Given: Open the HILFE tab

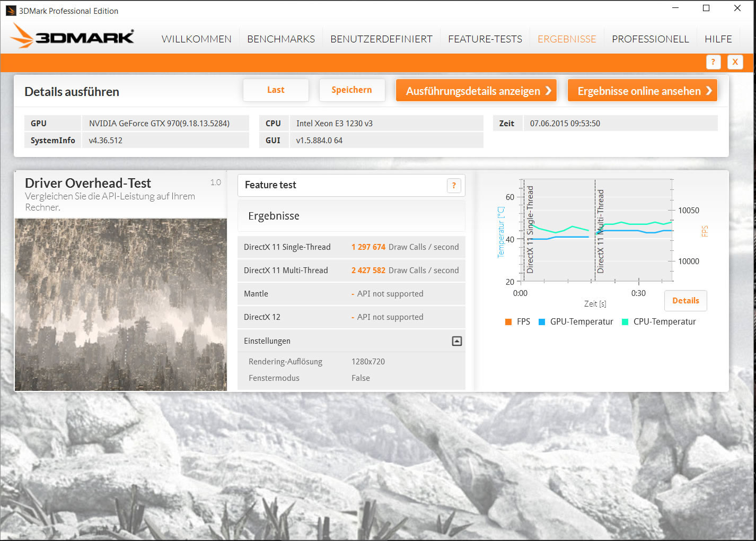Looking at the screenshot, I should 718,39.
